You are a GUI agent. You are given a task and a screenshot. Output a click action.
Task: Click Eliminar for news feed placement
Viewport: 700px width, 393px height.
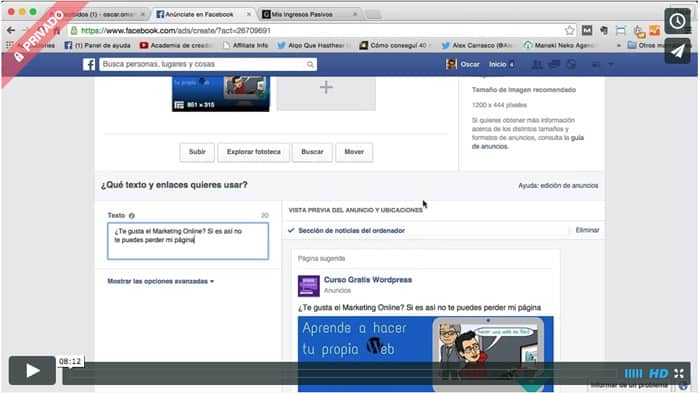point(587,230)
